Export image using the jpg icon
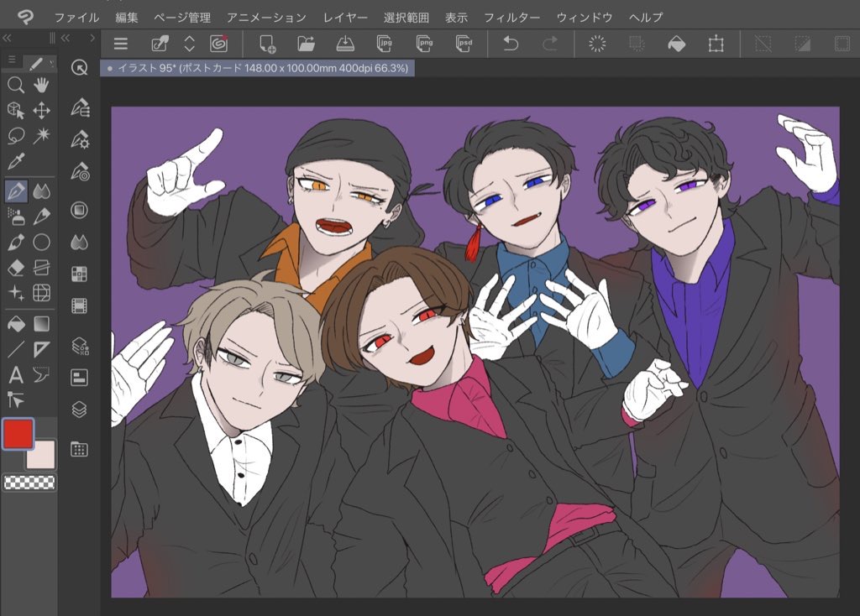 pyautogui.click(x=385, y=44)
